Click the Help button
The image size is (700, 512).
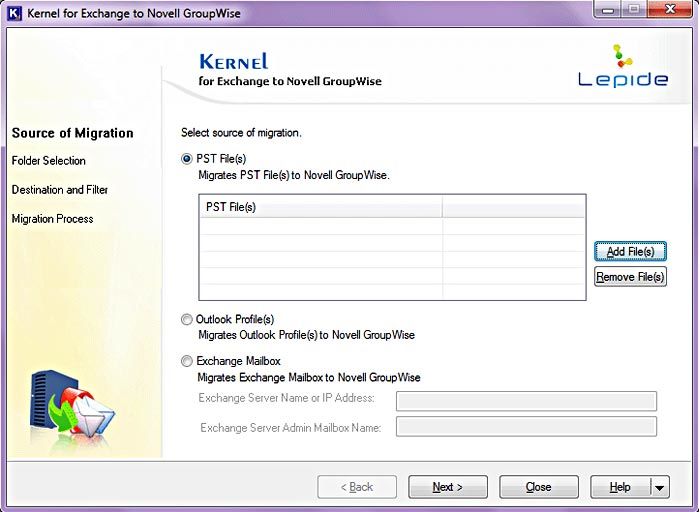coord(621,487)
